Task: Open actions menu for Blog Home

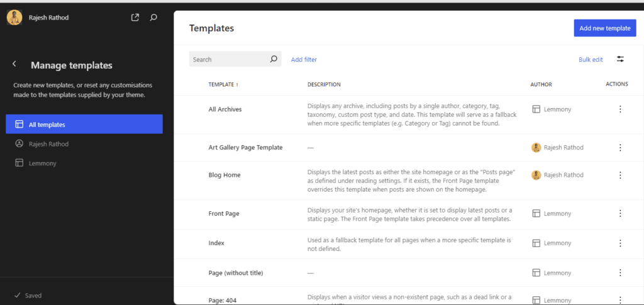Action: pos(620,175)
